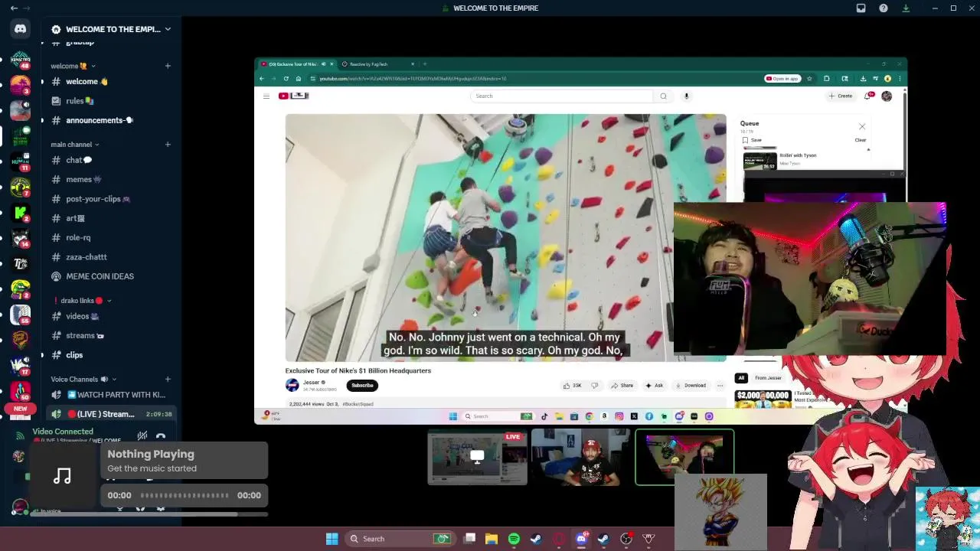Click the YouTube Create button
Viewport: 980px width, 551px height.
tap(841, 96)
